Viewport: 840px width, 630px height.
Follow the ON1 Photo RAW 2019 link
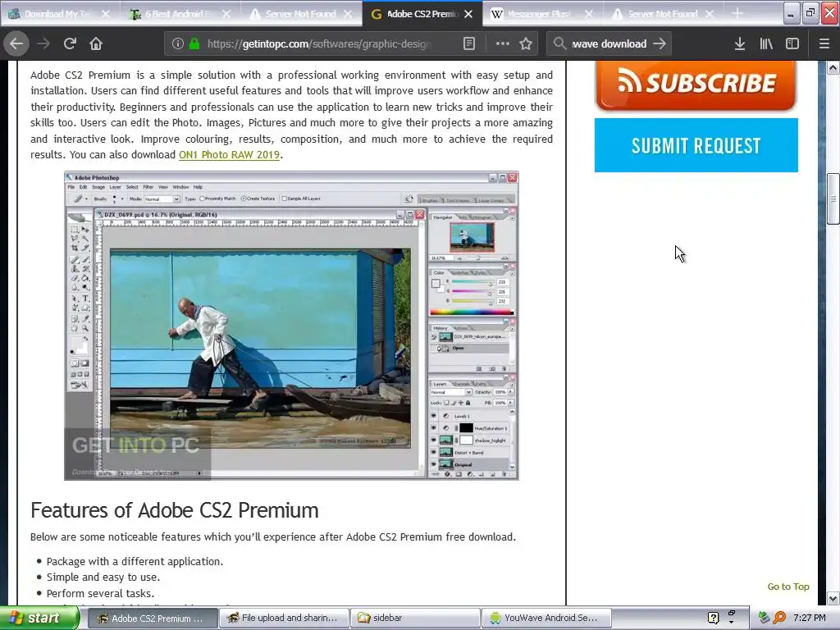pyautogui.click(x=230, y=155)
